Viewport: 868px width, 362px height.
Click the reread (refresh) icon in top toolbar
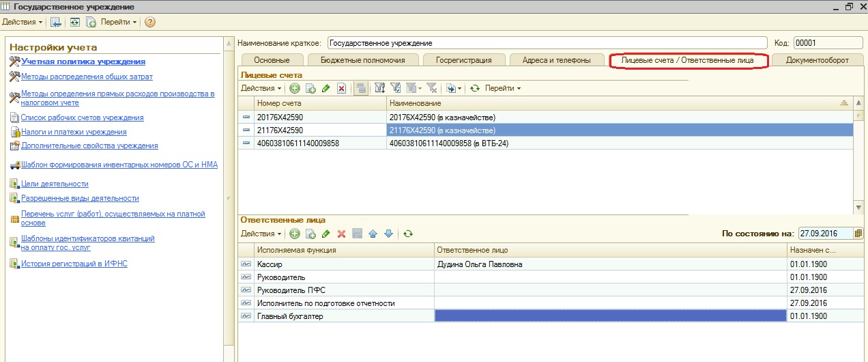75,22
